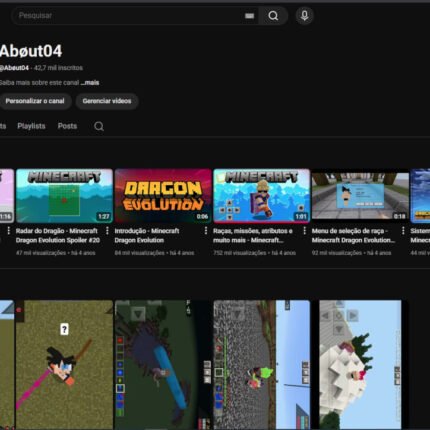Open the on-screen keyboard icon in search bar
430x430 pixels.
[249, 16]
